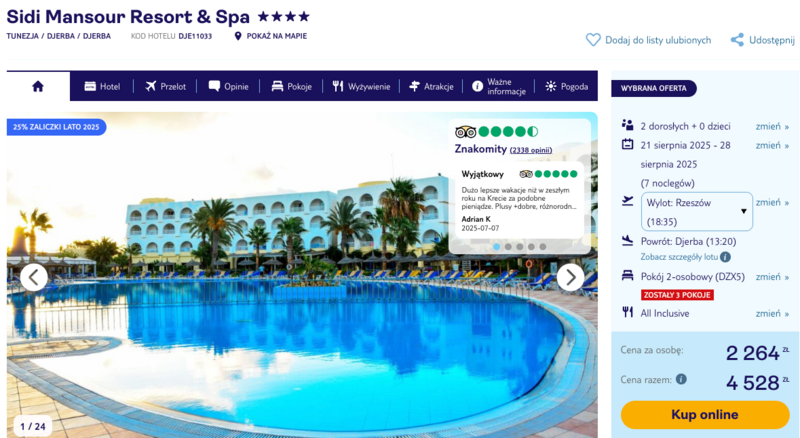Open the Wyżywienie tab
The height and width of the screenshot is (438, 800).
coord(361,86)
